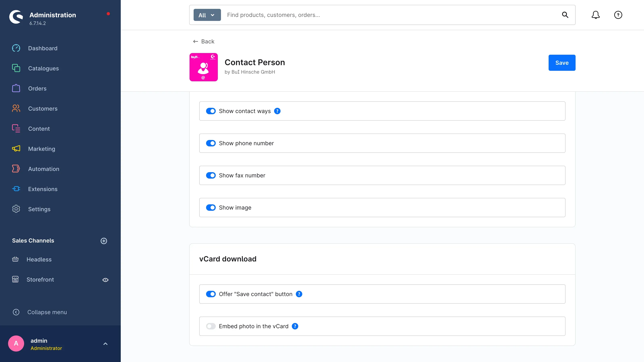Screen dimensions: 644x362
Task: Open the Headless sales channel label
Action: (39, 260)
